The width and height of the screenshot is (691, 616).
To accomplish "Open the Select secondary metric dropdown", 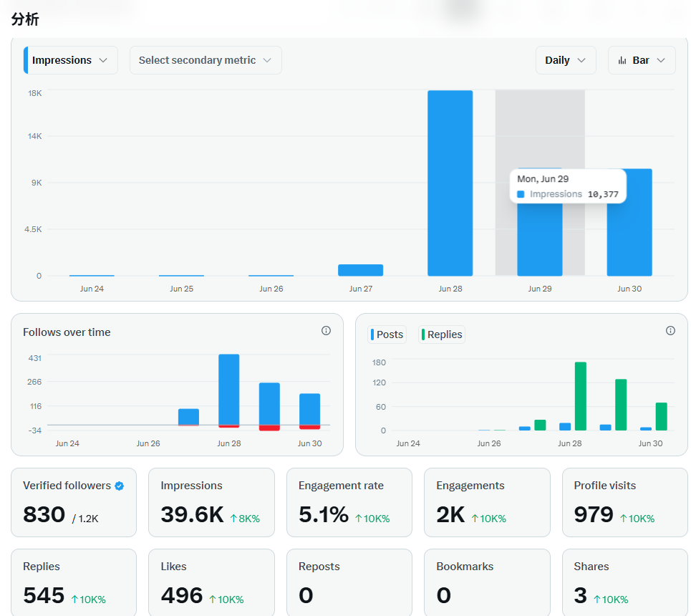I will tap(206, 60).
